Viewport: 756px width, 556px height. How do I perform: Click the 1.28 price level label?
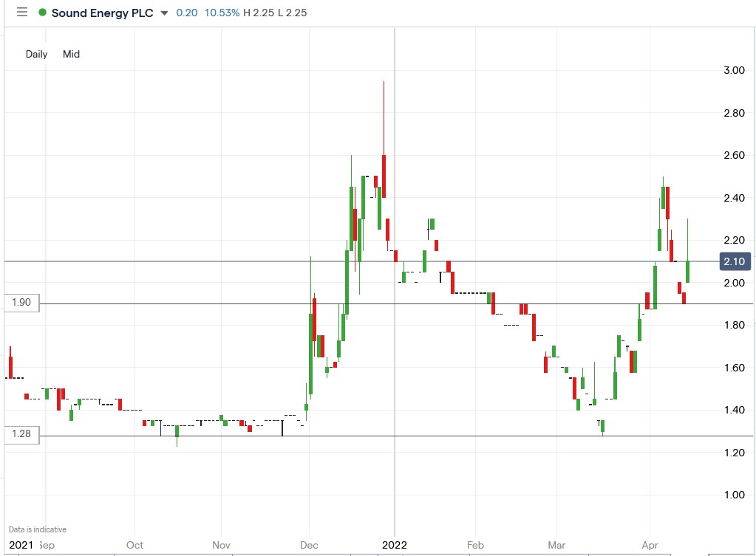20,435
